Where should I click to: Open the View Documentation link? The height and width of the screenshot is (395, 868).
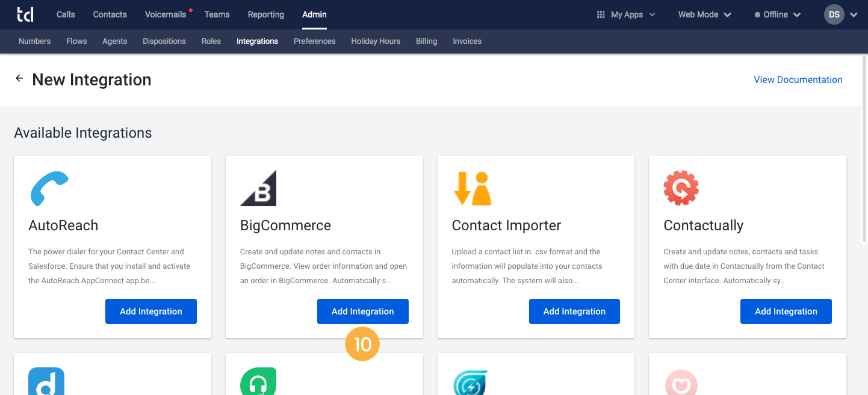click(798, 79)
